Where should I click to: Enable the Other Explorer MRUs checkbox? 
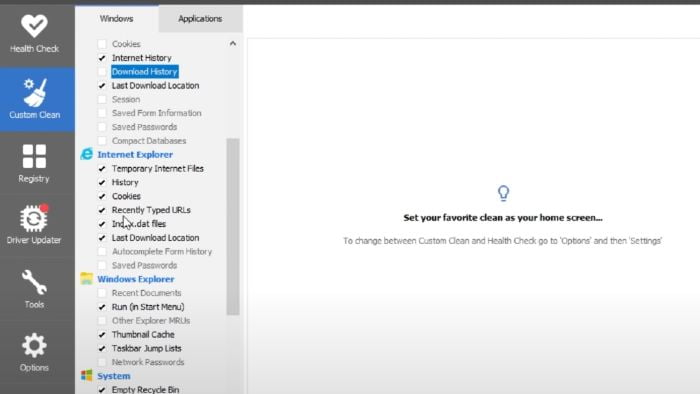[102, 321]
